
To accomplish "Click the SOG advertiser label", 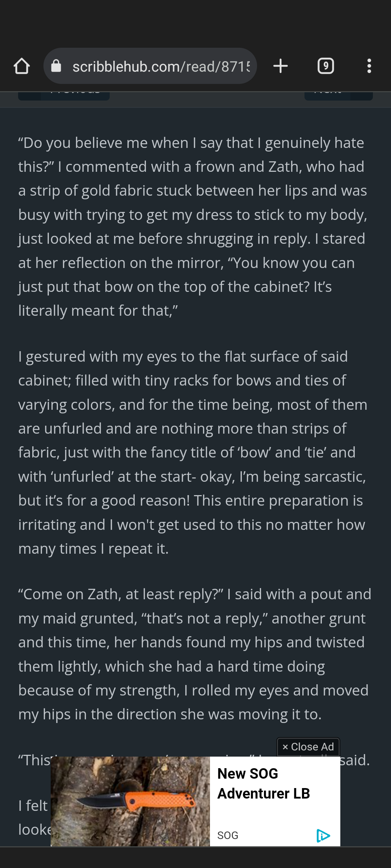I will point(228,835).
